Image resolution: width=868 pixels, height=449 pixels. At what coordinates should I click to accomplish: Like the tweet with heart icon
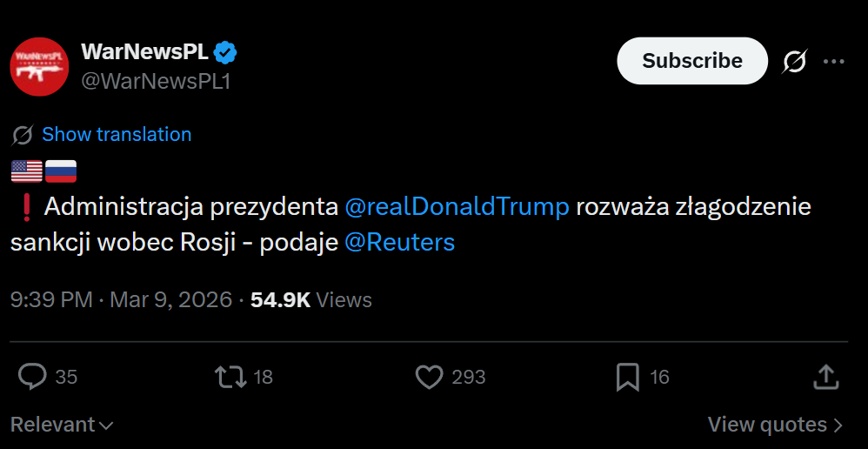pyautogui.click(x=430, y=377)
